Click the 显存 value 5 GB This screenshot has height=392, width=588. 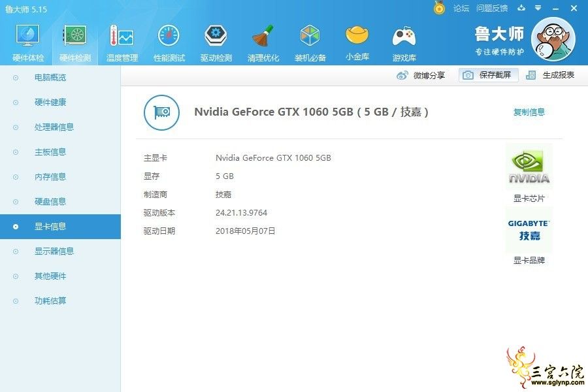click(225, 176)
